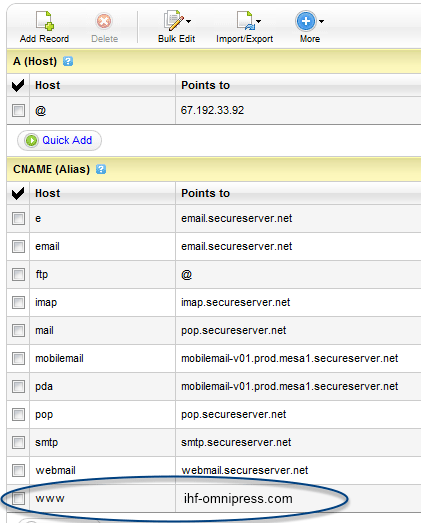The image size is (421, 523).
Task: Expand the More dropdown arrow
Action: click(x=321, y=21)
